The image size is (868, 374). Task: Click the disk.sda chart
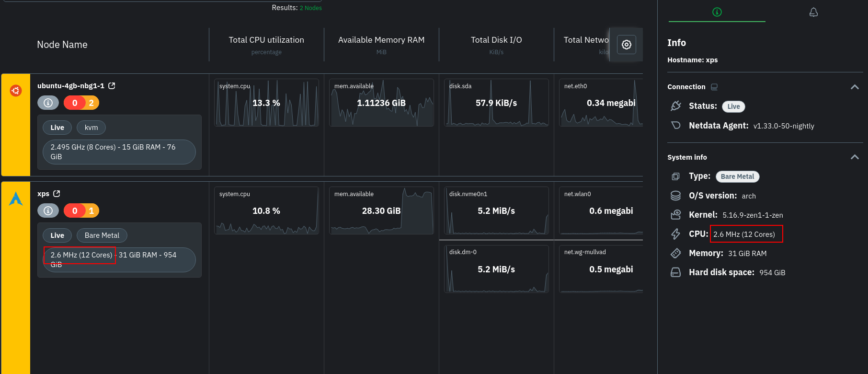point(496,103)
